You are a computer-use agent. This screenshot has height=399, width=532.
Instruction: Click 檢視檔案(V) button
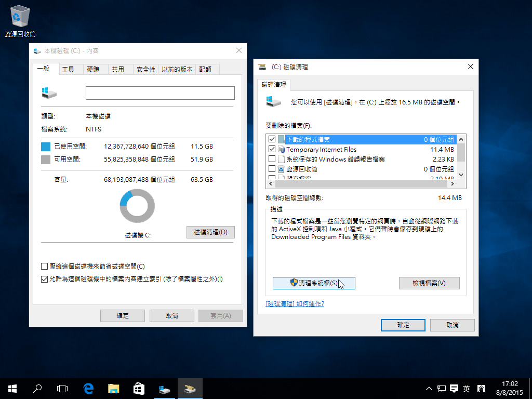pos(429,283)
